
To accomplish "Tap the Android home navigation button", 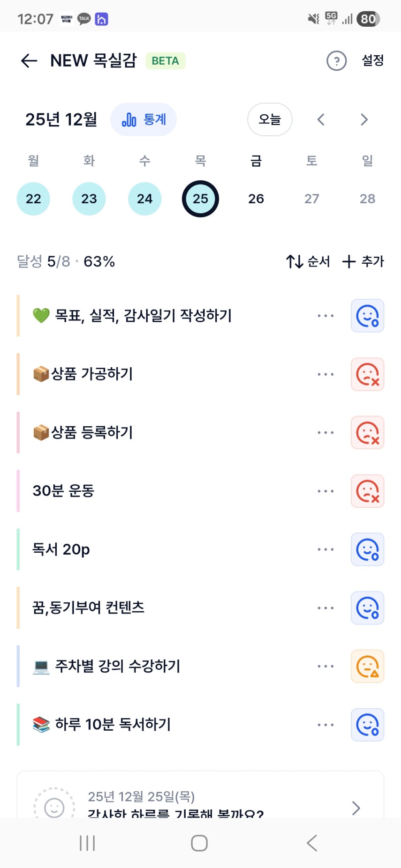I will click(199, 843).
